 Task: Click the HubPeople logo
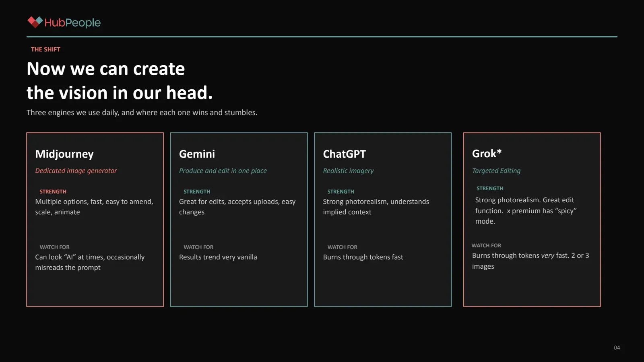[64, 23]
